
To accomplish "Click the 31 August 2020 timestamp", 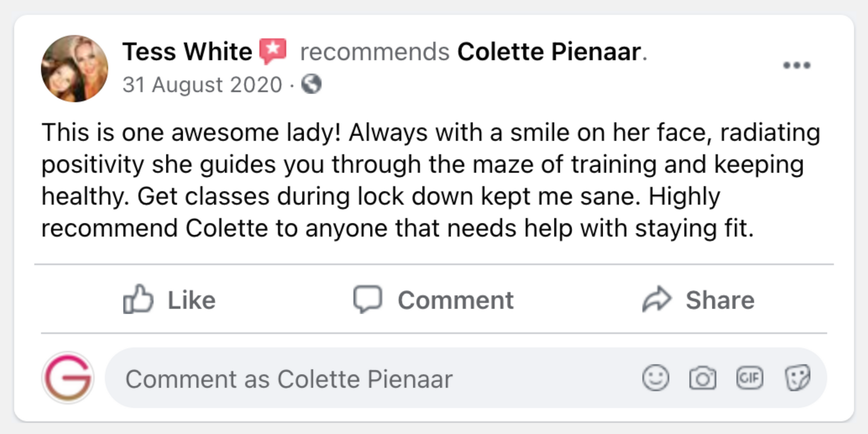I will [x=202, y=84].
